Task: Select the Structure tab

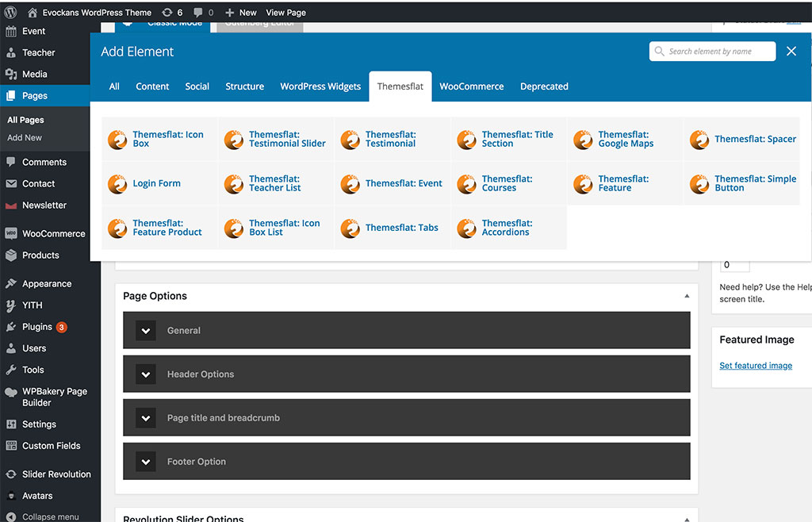Action: (245, 86)
